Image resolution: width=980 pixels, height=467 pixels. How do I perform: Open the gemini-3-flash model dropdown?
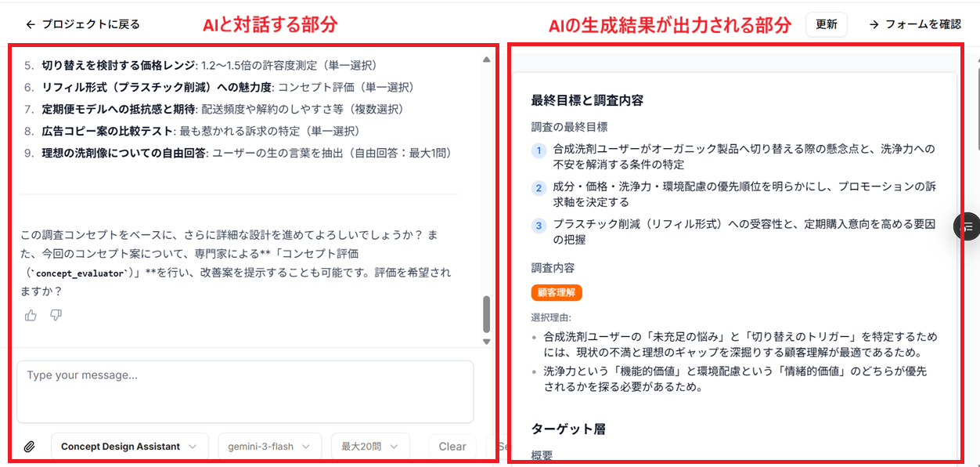tap(269, 447)
